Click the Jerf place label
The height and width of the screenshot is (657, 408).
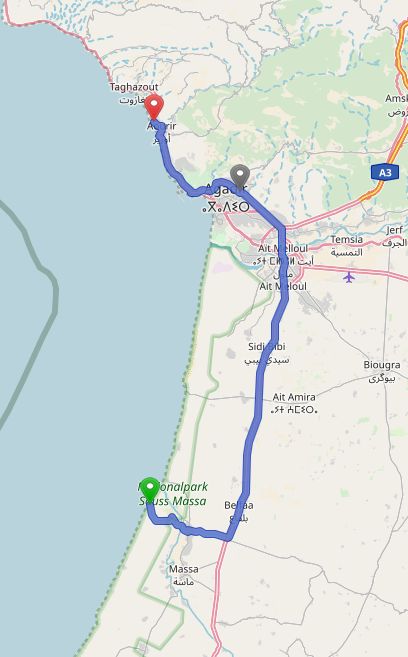[x=394, y=230]
